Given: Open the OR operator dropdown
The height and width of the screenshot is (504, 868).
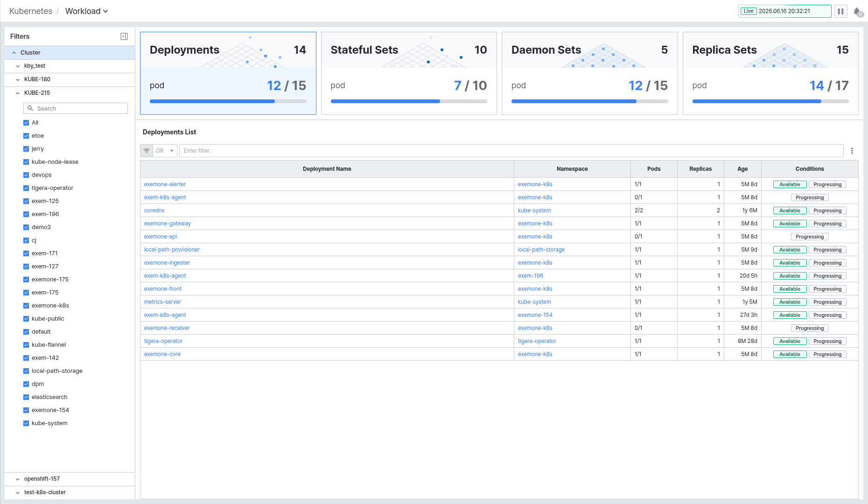Looking at the screenshot, I should pyautogui.click(x=165, y=151).
